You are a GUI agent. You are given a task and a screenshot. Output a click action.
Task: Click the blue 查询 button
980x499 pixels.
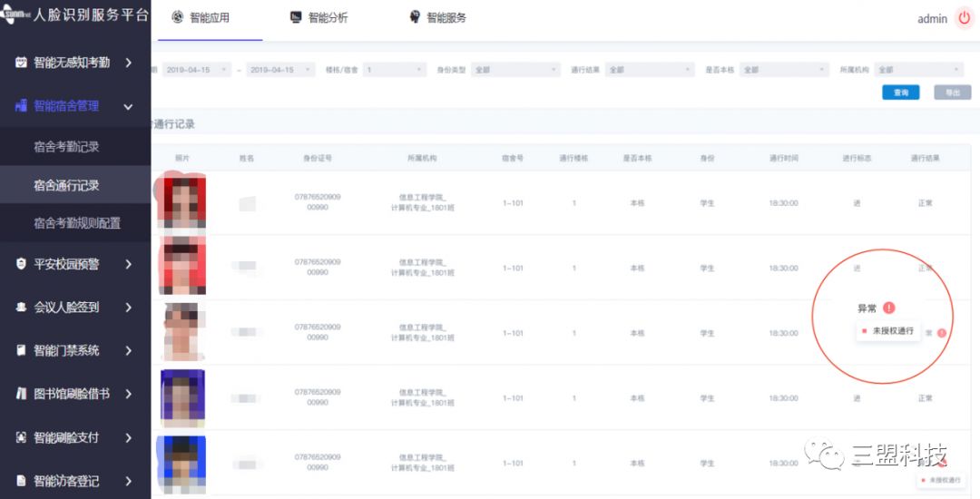point(900,93)
